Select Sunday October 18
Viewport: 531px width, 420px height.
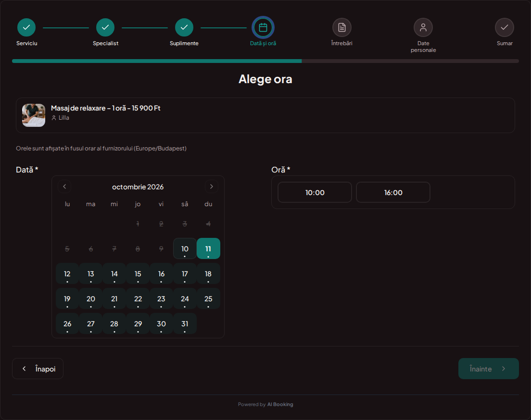point(208,274)
